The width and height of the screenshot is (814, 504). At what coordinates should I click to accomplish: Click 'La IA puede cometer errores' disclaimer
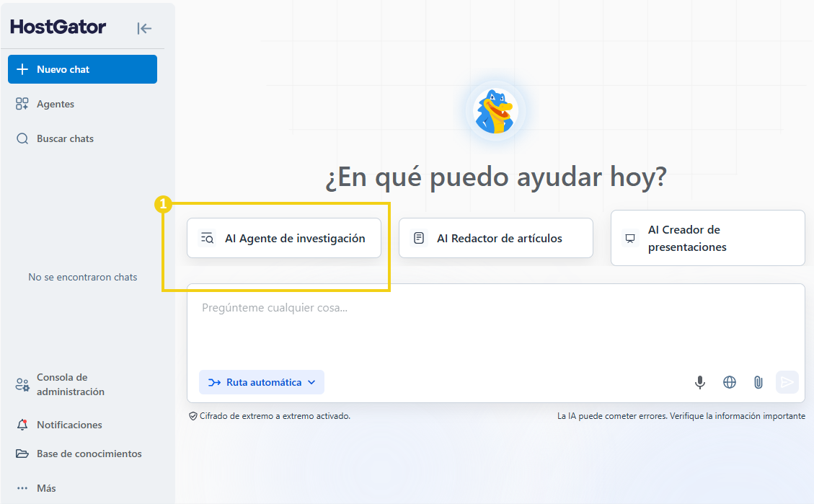click(x=681, y=416)
